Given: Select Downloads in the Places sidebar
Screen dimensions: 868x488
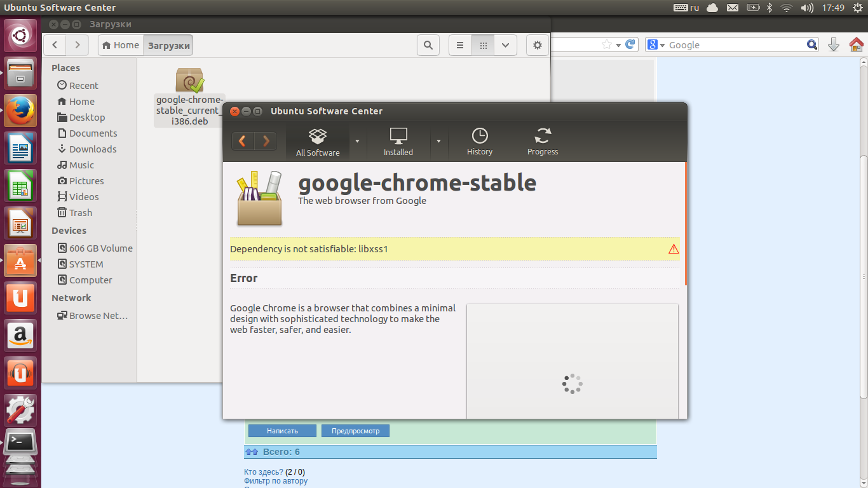Looking at the screenshot, I should pos(93,149).
